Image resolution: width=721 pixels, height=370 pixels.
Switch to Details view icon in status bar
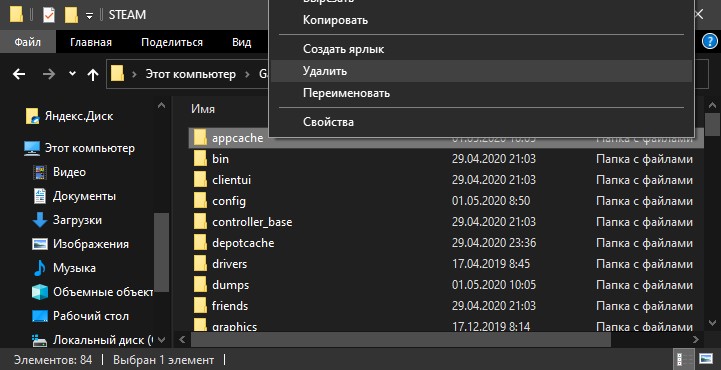[x=683, y=359]
